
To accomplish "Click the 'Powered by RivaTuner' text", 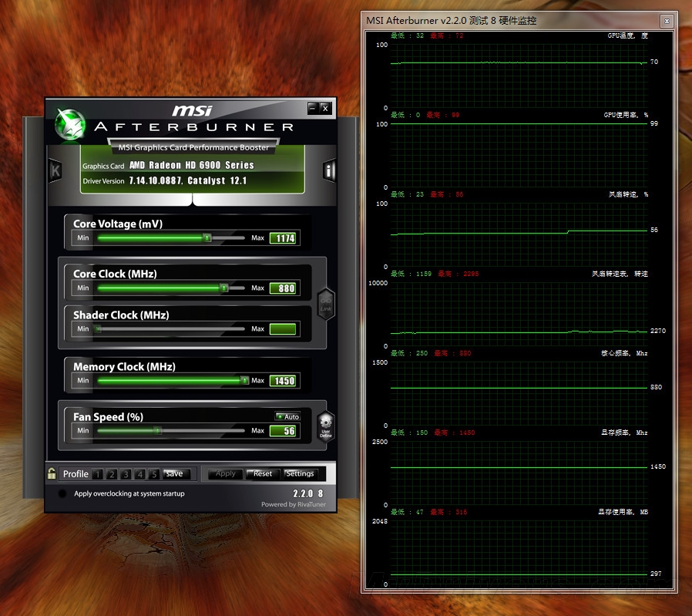I will 294,504.
